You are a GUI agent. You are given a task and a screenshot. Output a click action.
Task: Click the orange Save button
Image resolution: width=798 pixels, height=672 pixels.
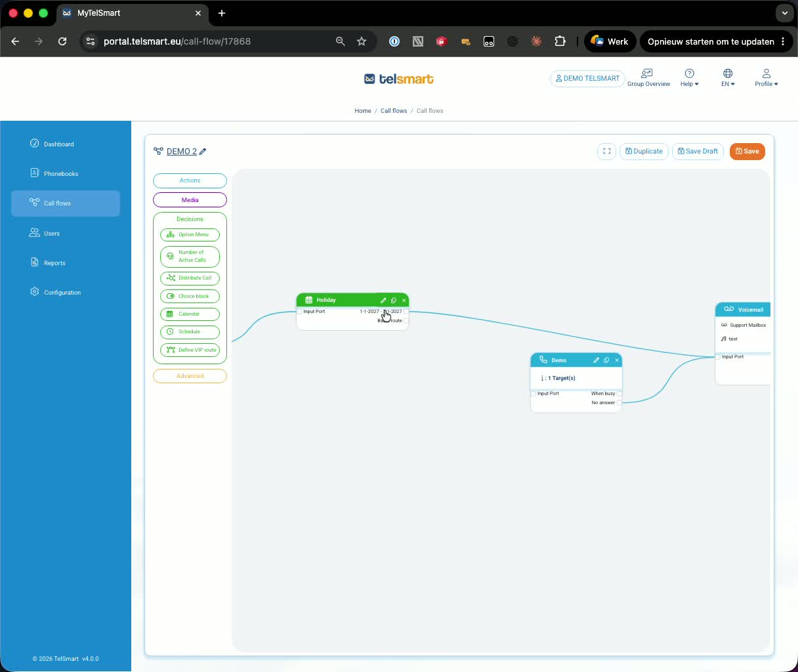click(x=747, y=151)
